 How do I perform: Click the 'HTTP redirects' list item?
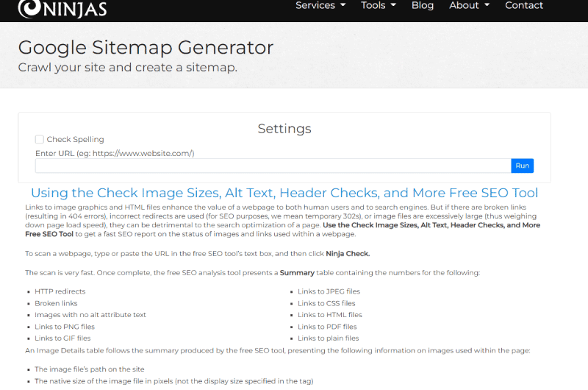point(60,291)
